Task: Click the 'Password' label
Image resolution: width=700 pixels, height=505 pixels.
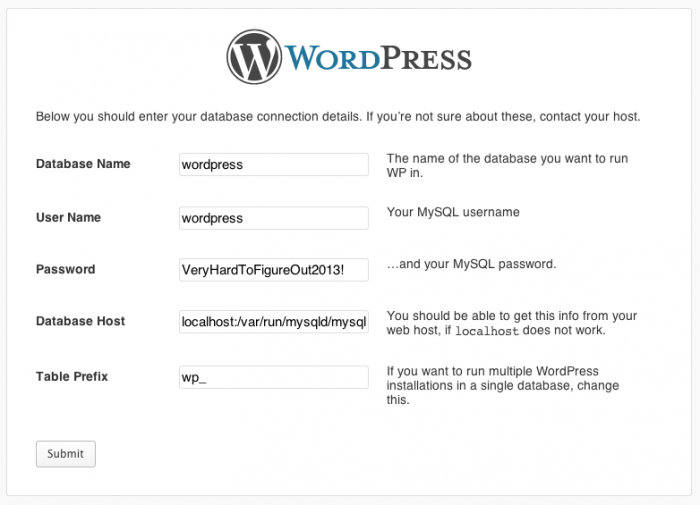Action: click(66, 269)
